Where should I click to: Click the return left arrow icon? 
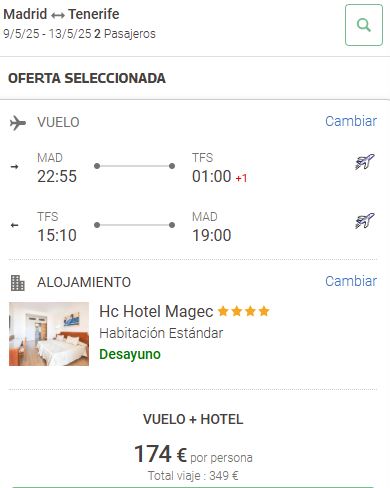pos(14,225)
